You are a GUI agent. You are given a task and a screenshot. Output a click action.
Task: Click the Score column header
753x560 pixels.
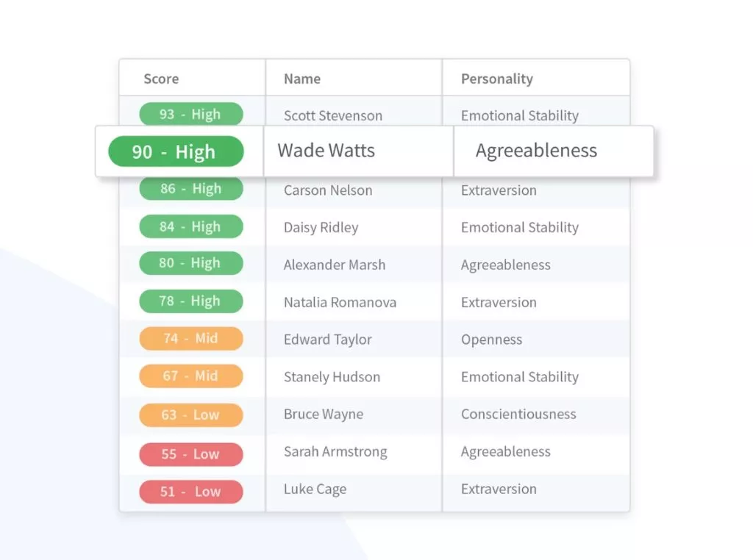(x=161, y=79)
